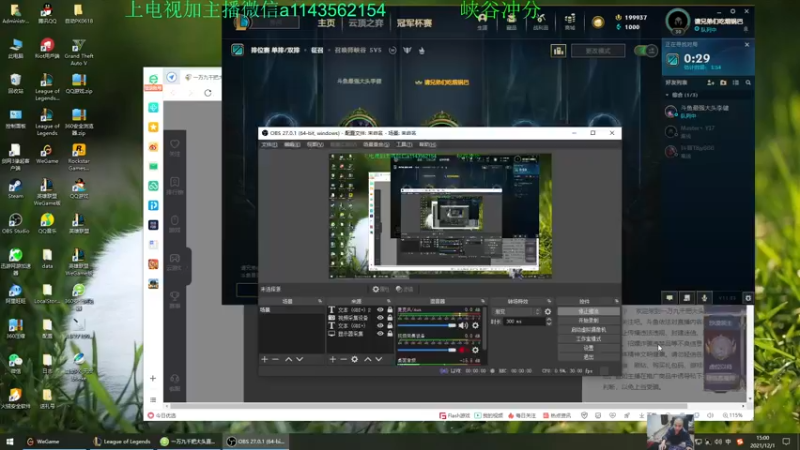Viewport: 800px width, 450px height.
Task: Unlock the first text source lock icon
Action: (390, 310)
